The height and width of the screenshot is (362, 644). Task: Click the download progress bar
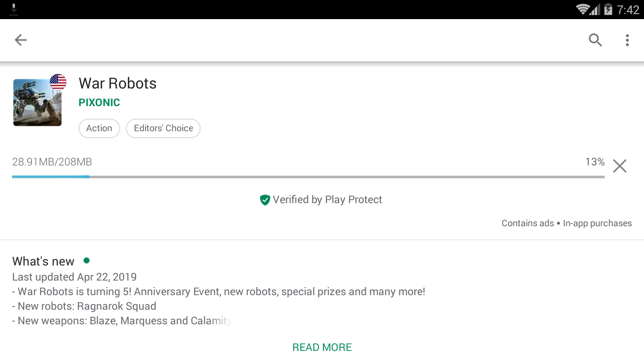[308, 177]
